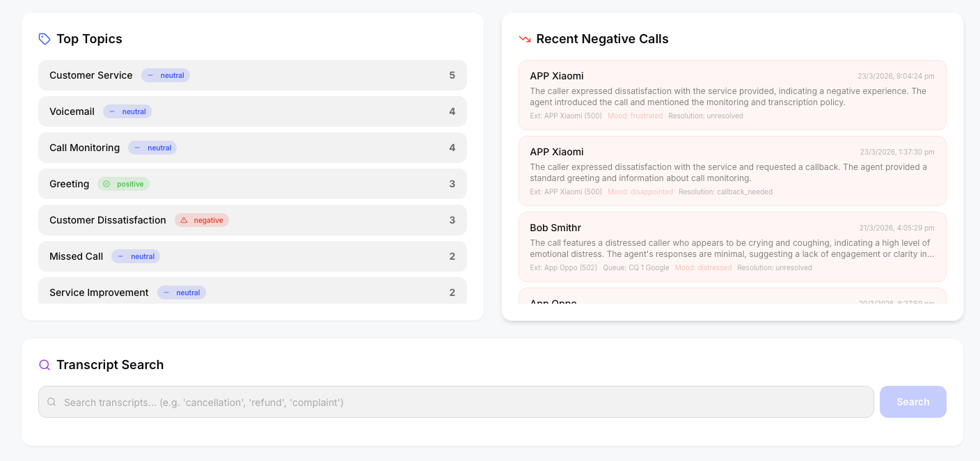Click the partially visible App Oppo call card
Screen dimensions: 980x461
[x=732, y=297]
